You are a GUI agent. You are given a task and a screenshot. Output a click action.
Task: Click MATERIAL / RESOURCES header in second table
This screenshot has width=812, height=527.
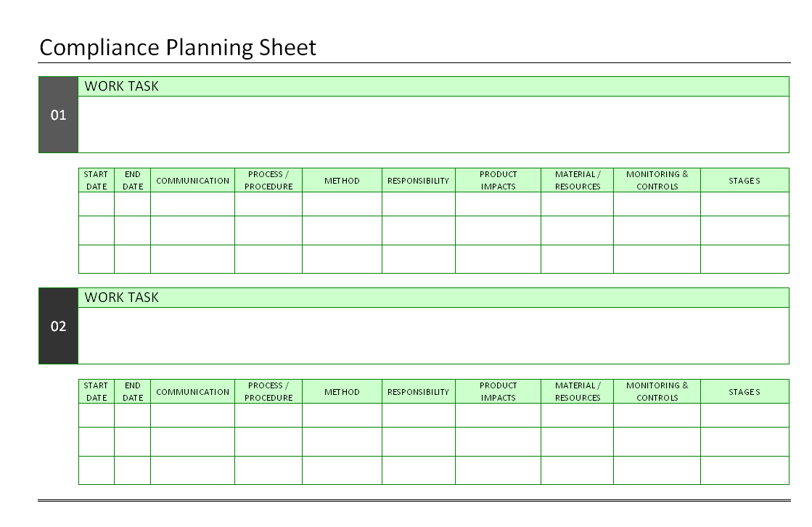tap(578, 392)
